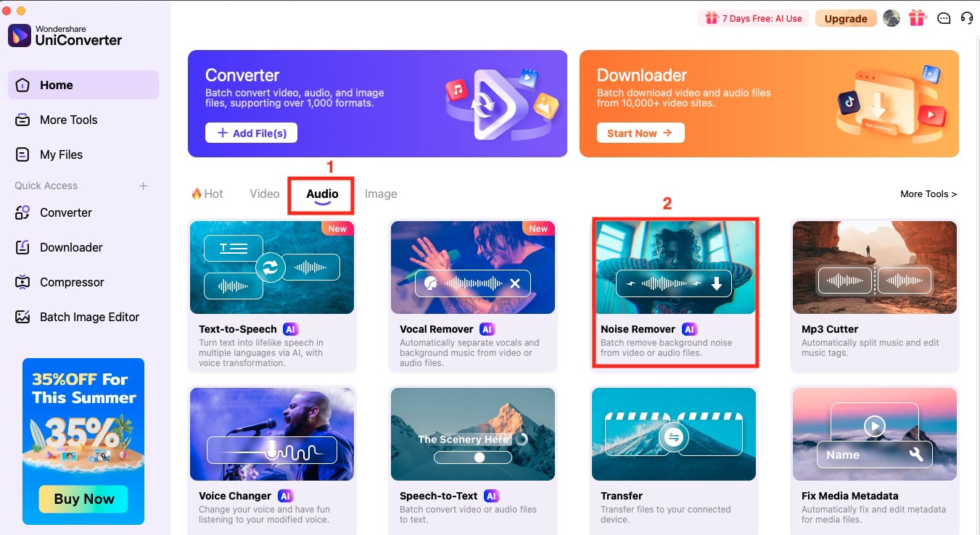This screenshot has width=980, height=535.
Task: Click the Upgrade button
Action: pos(846,19)
